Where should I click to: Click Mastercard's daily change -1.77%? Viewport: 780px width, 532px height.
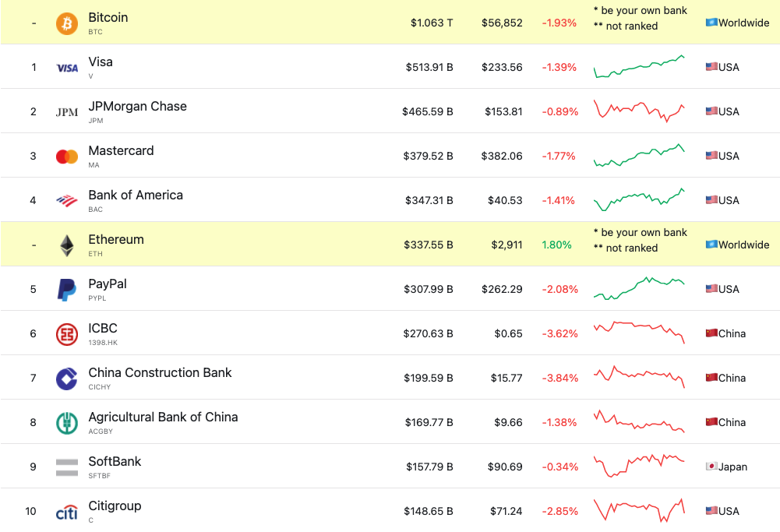pos(559,156)
